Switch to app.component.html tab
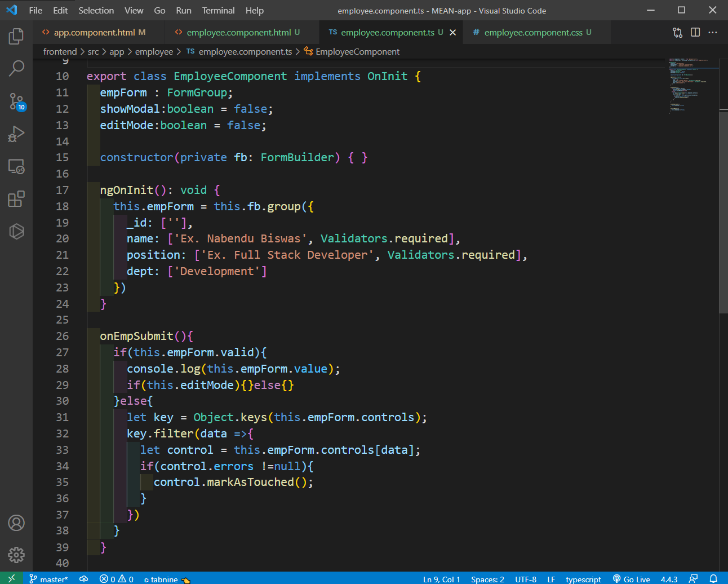Image resolution: width=728 pixels, height=584 pixels. coord(99,33)
